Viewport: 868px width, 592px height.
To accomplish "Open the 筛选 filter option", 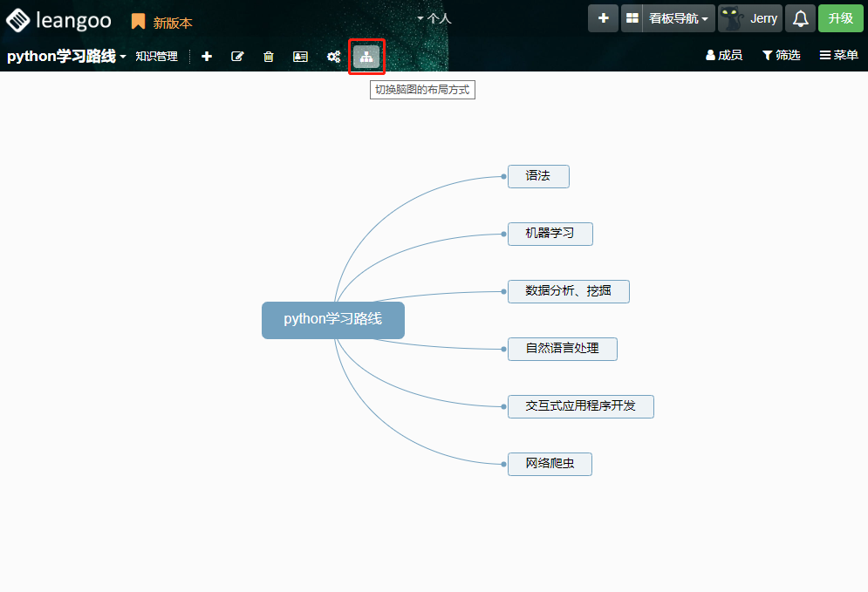I will [x=781, y=56].
